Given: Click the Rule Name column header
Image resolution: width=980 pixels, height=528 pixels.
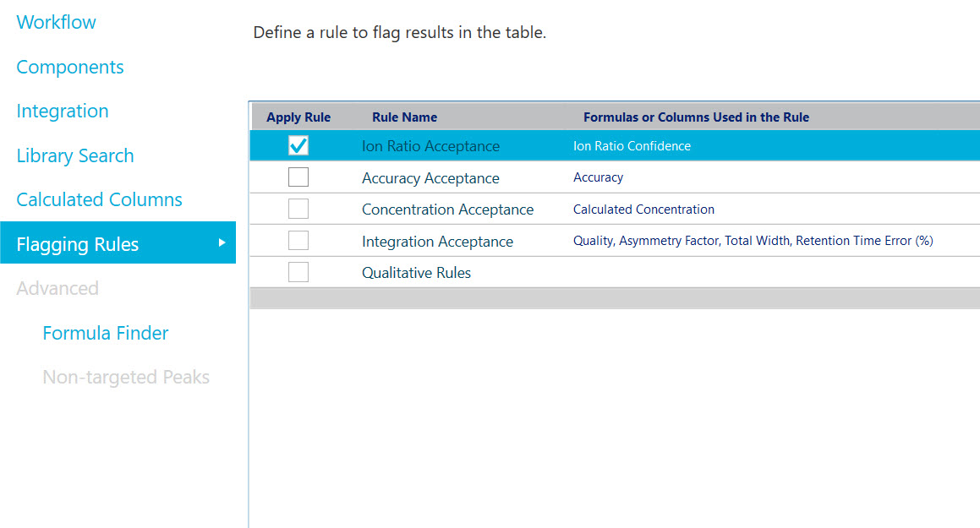Looking at the screenshot, I should pos(404,117).
